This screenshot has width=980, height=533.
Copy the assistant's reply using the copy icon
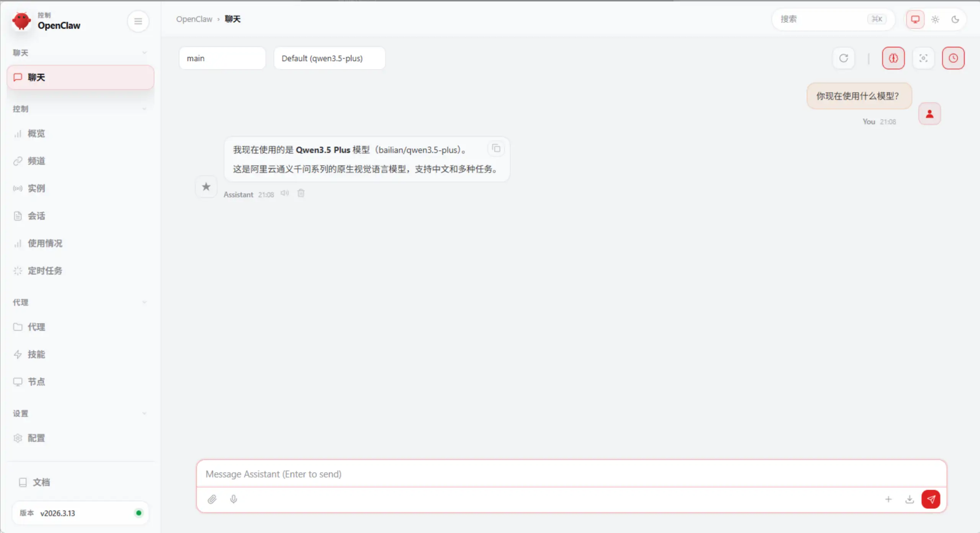tap(496, 149)
